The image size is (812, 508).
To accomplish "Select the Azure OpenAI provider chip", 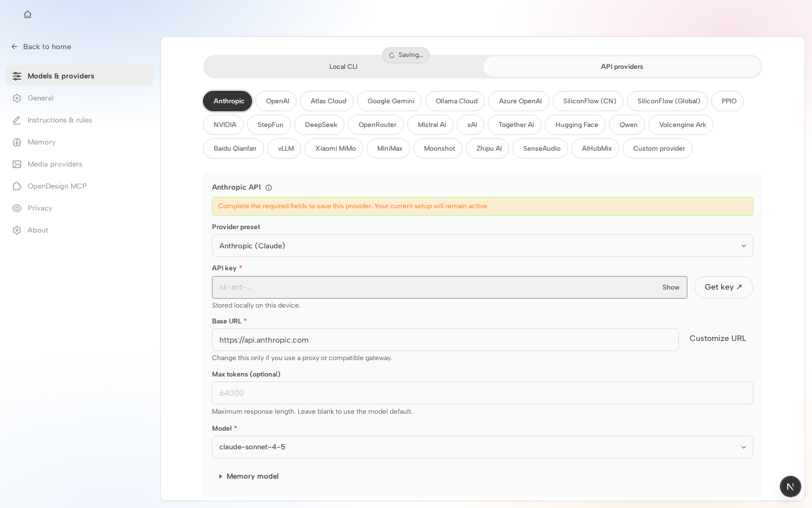I will click(x=519, y=101).
